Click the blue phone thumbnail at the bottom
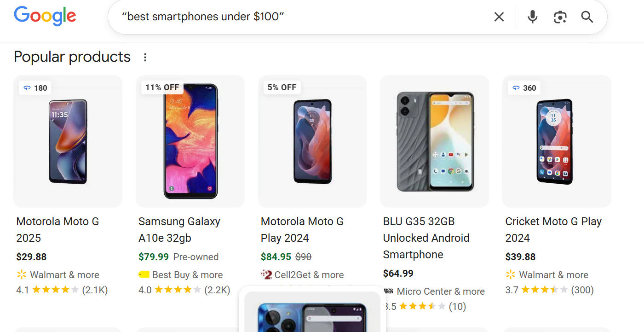Image resolution: width=644 pixels, height=332 pixels. pos(312,318)
